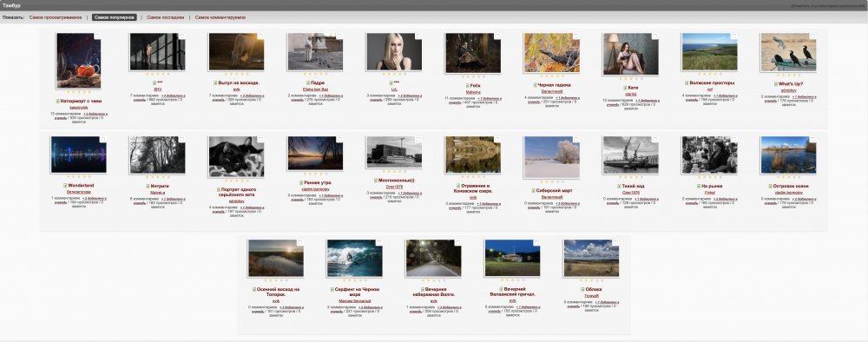This screenshot has width=868, height=342.
Task: Click green icon beside 'Осенний восход на Топорке.'
Action: [x=253, y=289]
